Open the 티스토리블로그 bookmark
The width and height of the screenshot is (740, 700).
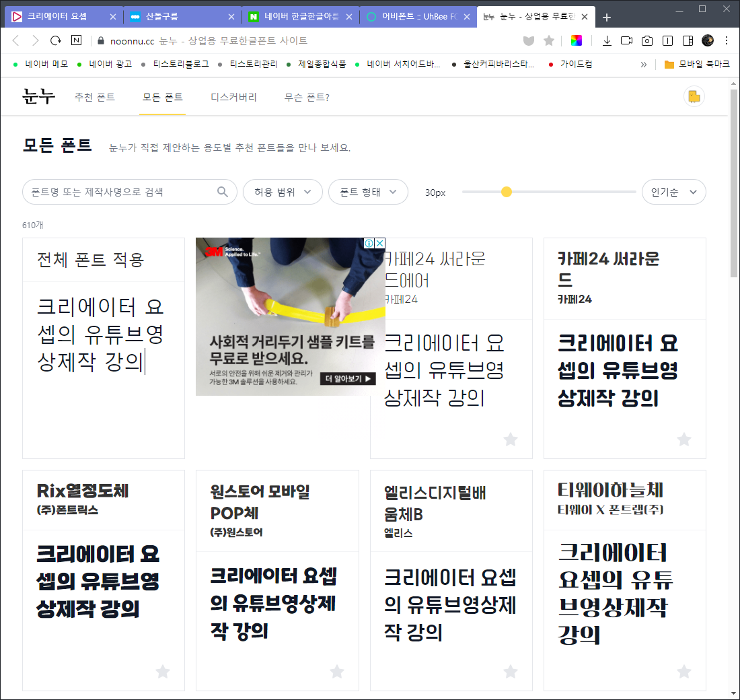coord(175,64)
